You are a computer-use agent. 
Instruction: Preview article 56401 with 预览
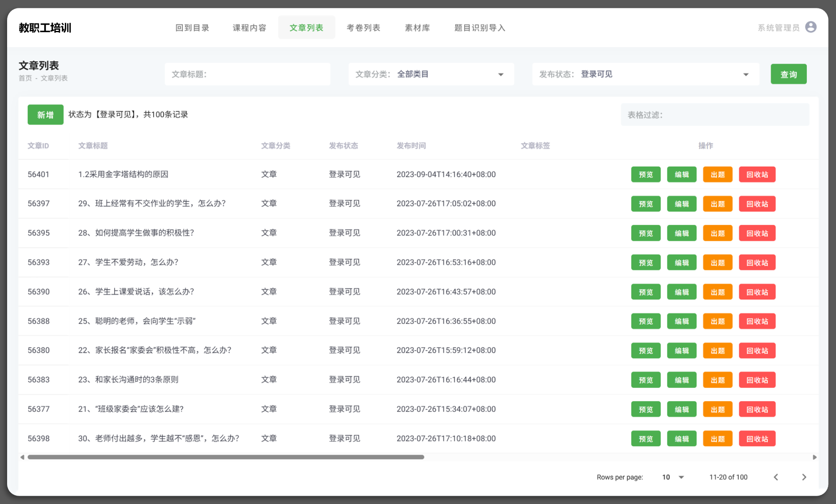645,174
